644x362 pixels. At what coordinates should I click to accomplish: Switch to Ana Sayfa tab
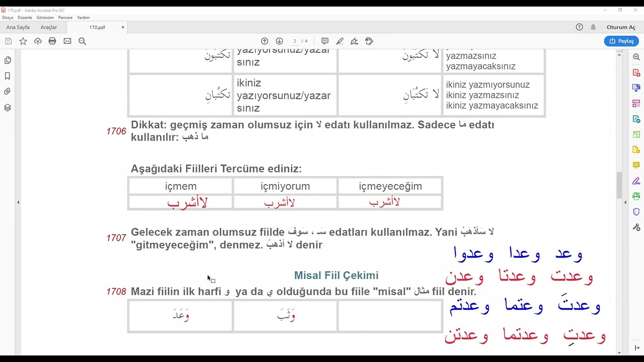click(x=18, y=27)
